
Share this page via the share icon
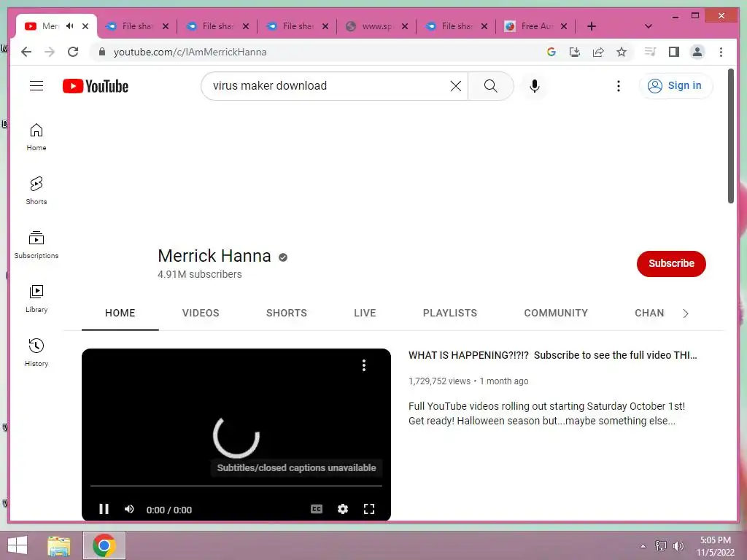tap(598, 52)
